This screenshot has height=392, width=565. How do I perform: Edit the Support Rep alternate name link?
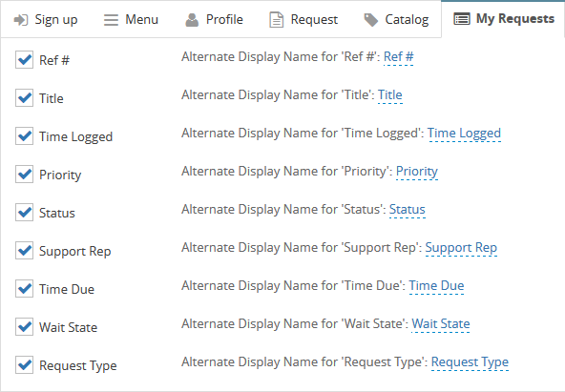461,248
